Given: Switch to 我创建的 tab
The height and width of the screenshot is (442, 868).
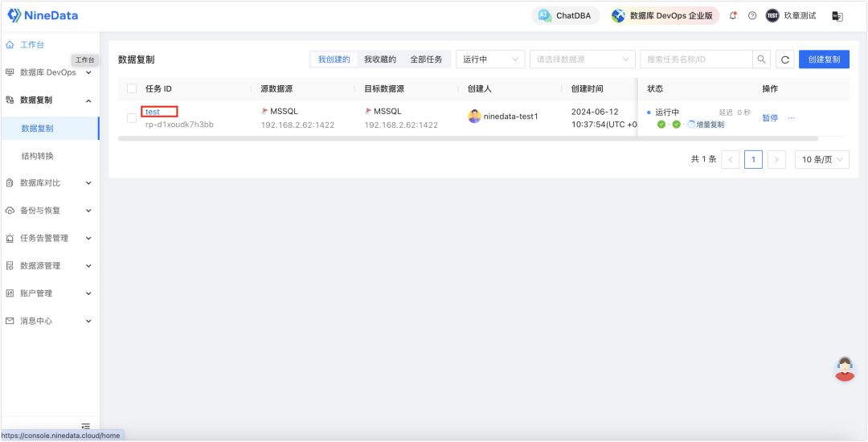Looking at the screenshot, I should 334,59.
